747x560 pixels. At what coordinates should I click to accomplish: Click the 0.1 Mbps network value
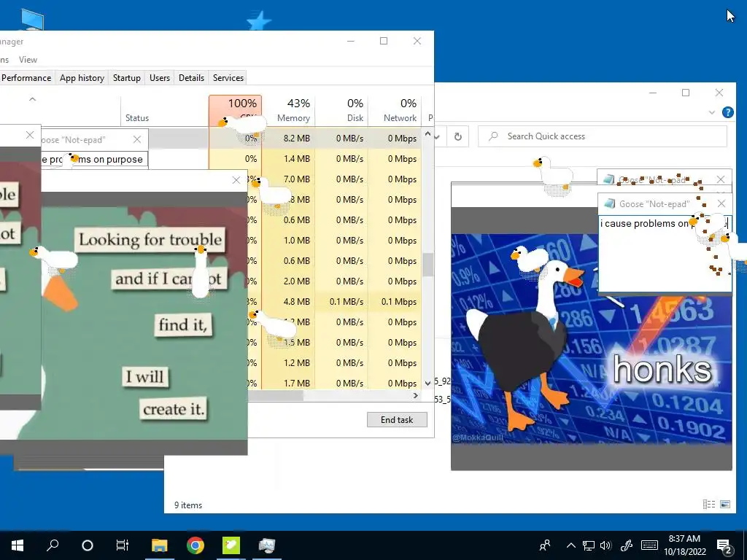point(399,301)
